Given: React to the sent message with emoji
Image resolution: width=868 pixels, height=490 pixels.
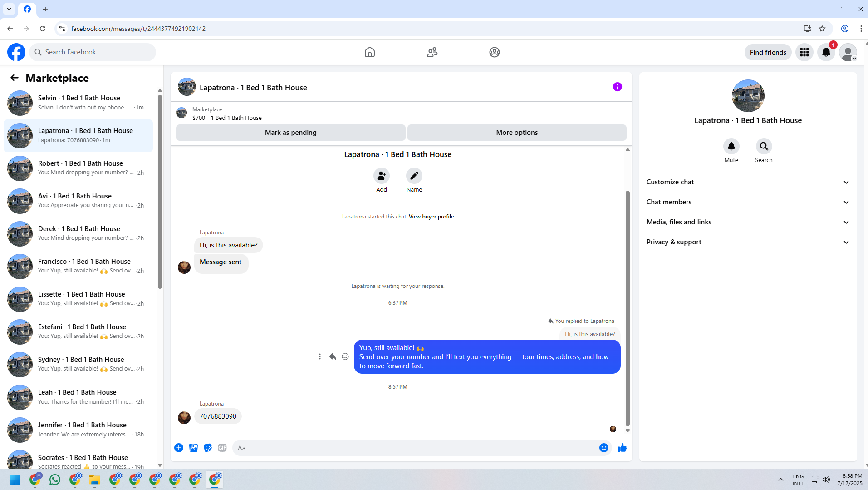Looking at the screenshot, I should (345, 357).
